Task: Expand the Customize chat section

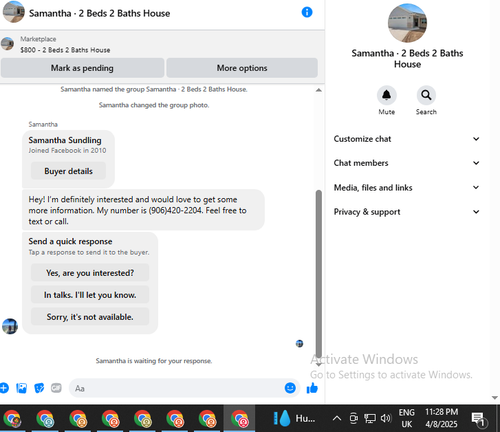Action: [407, 139]
